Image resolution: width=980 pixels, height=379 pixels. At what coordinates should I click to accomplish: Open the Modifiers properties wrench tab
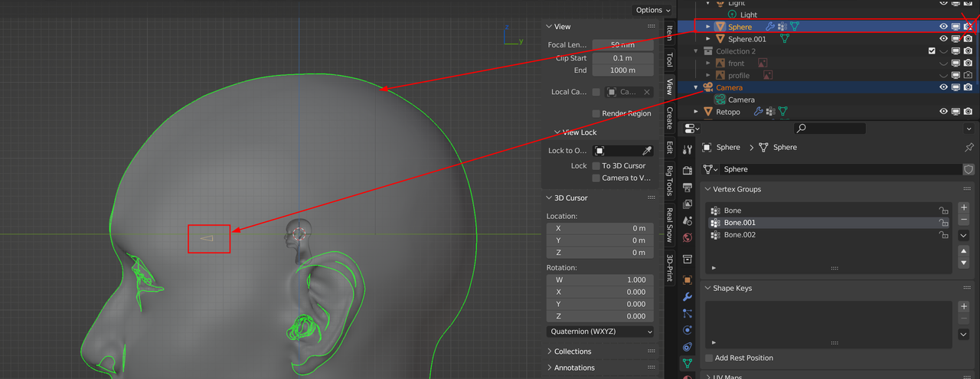coord(687,296)
